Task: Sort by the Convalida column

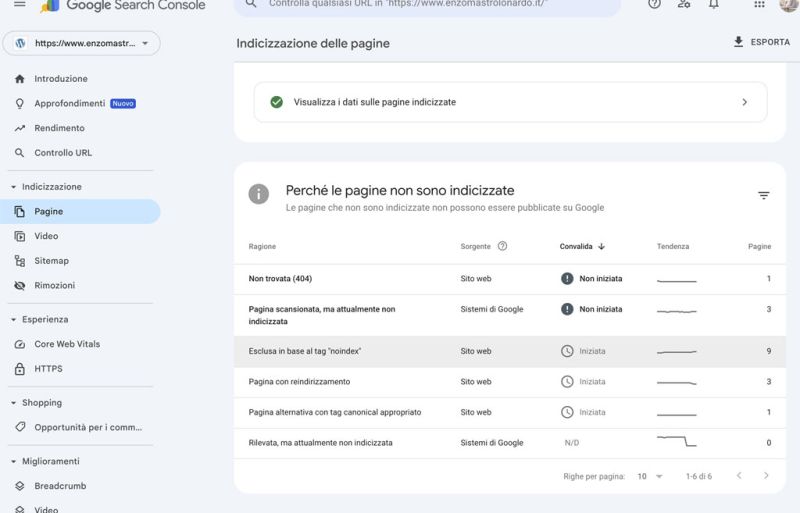Action: click(x=582, y=246)
